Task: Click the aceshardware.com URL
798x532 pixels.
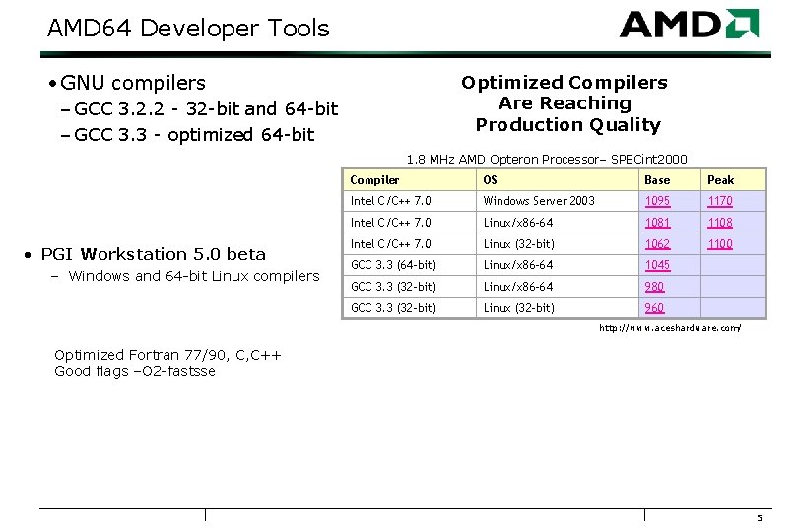Action: point(670,328)
